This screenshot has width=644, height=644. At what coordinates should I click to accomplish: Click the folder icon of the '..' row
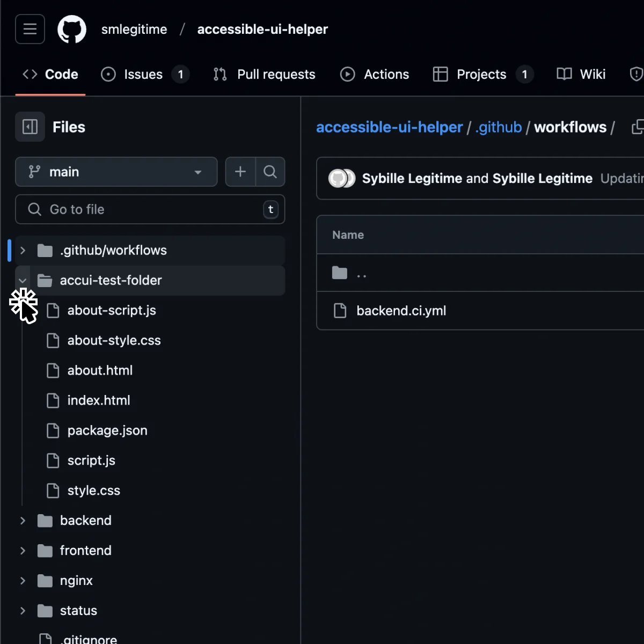(x=340, y=273)
